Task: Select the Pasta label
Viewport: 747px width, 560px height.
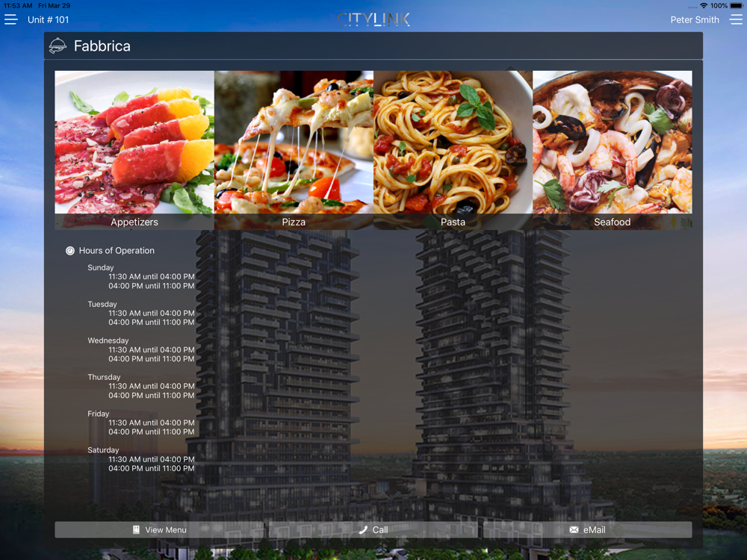Action: (x=453, y=222)
